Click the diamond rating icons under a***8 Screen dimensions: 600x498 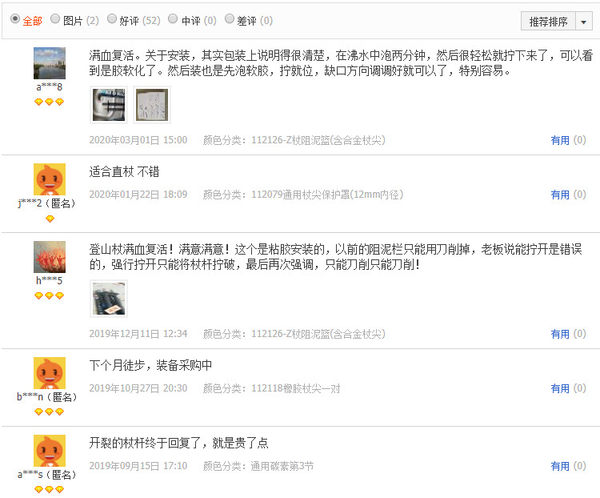click(49, 102)
